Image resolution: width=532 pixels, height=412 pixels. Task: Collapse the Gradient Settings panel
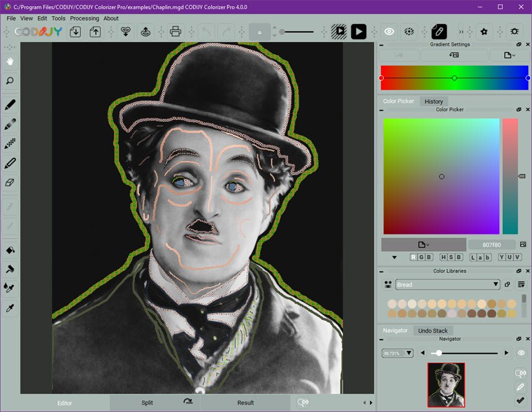381,45
